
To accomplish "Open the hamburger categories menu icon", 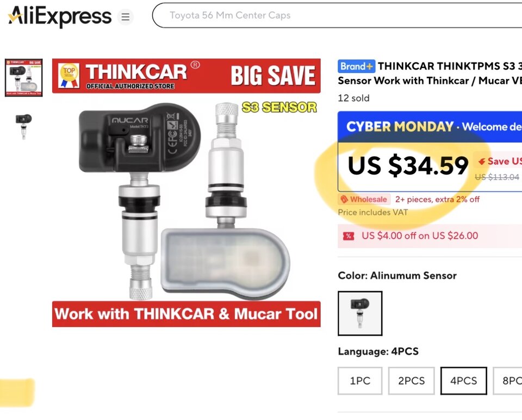I will tap(125, 17).
